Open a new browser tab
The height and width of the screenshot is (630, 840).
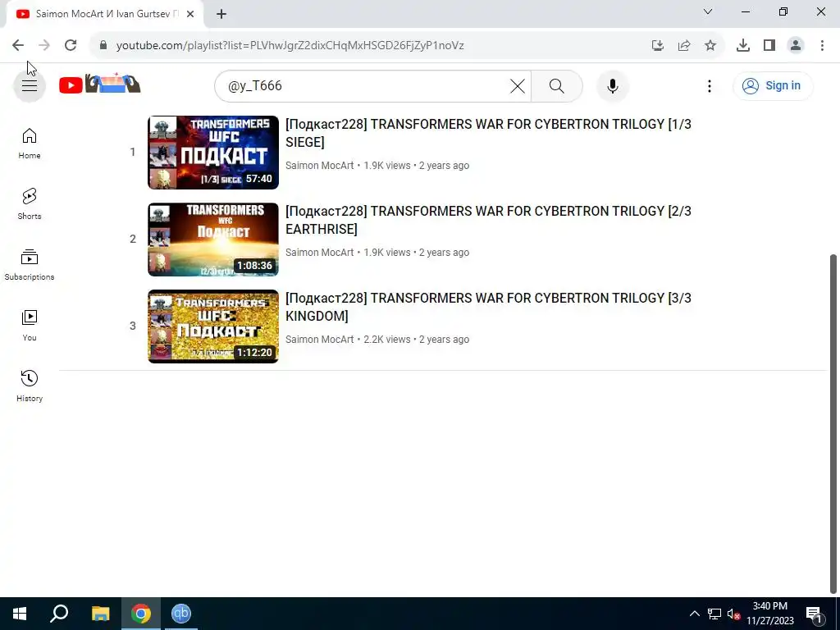[x=221, y=15]
